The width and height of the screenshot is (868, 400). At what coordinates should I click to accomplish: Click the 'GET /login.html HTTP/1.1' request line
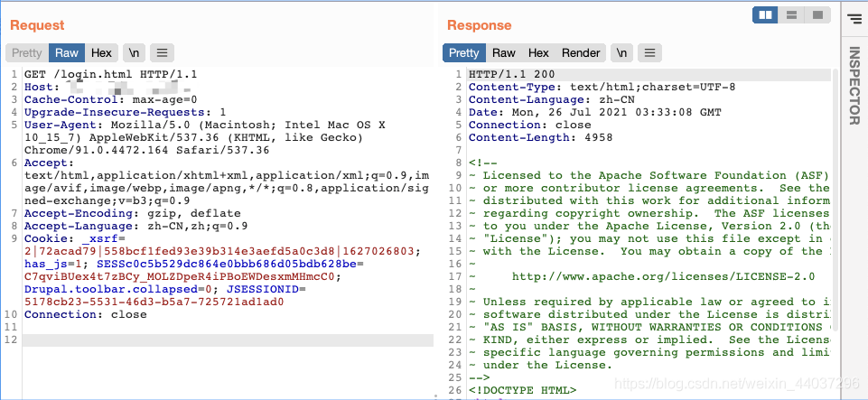[111, 74]
